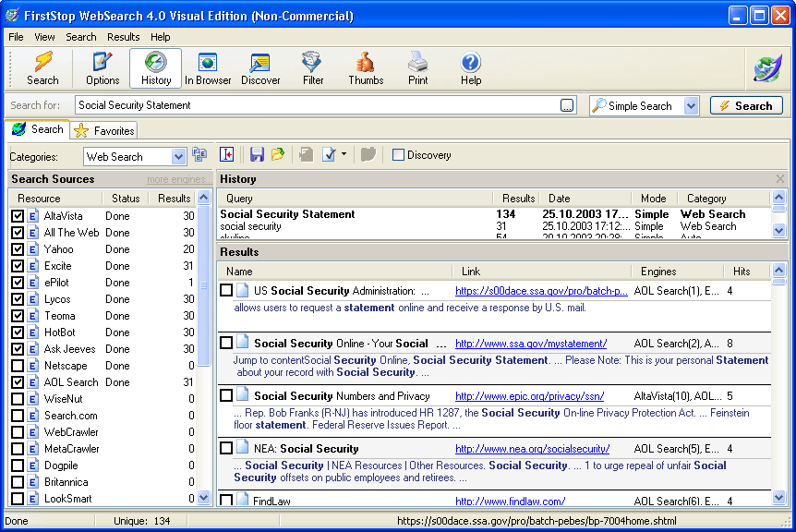The image size is (796, 532).
Task: Click the Search Sources scroll up arrow
Action: point(203,197)
